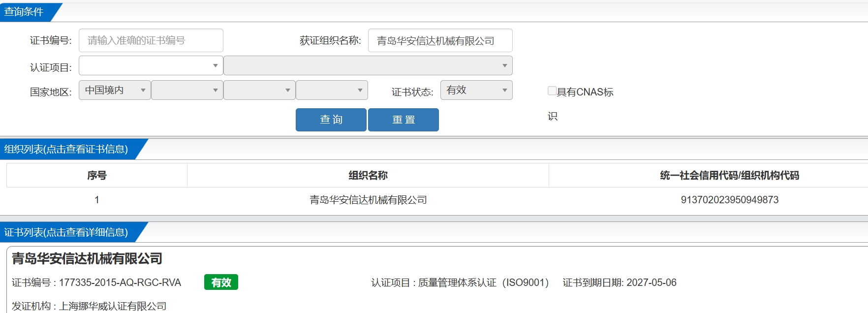Viewport: 868px width, 313px height.
Task: Click the 证书编号 input field
Action: [x=151, y=40]
